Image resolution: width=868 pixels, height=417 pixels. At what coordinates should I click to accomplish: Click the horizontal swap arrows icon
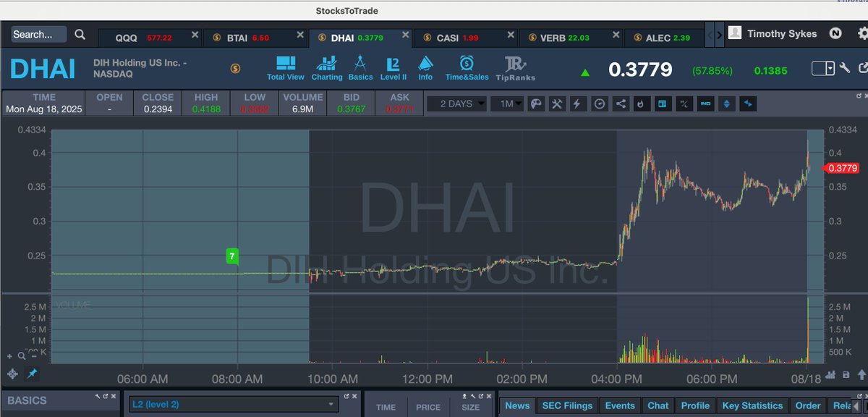tap(748, 104)
